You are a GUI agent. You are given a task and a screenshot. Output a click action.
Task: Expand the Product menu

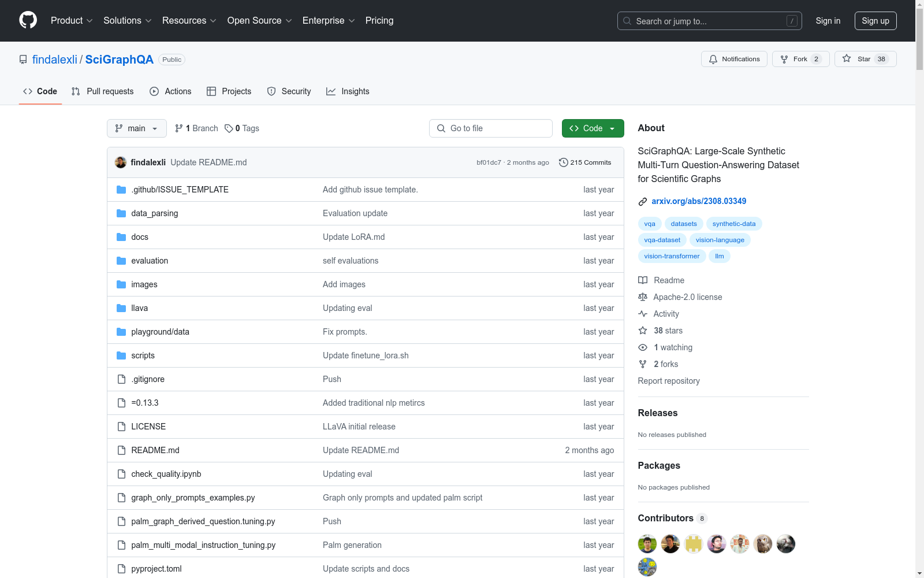click(72, 21)
